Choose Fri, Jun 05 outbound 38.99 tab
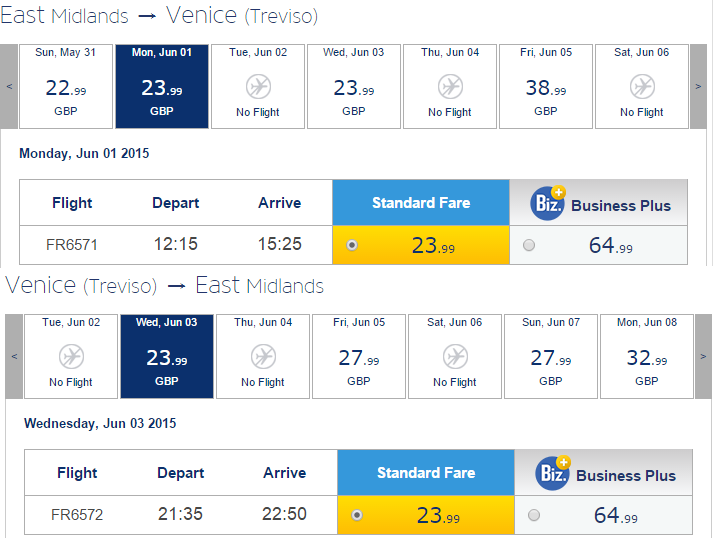Image resolution: width=715 pixels, height=540 pixels. coord(546,87)
